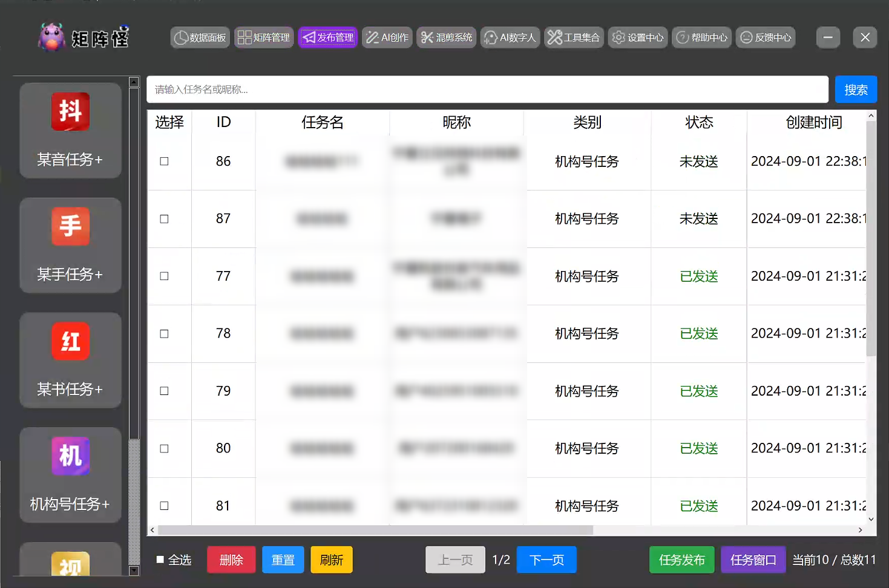Viewport: 889px width, 588px height.
Task: Toggle the 全选 select-all checkbox
Action: click(x=160, y=560)
